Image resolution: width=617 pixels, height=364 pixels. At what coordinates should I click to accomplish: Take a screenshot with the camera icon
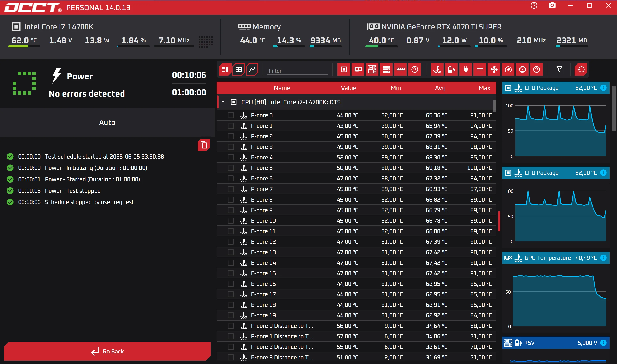tap(552, 6)
